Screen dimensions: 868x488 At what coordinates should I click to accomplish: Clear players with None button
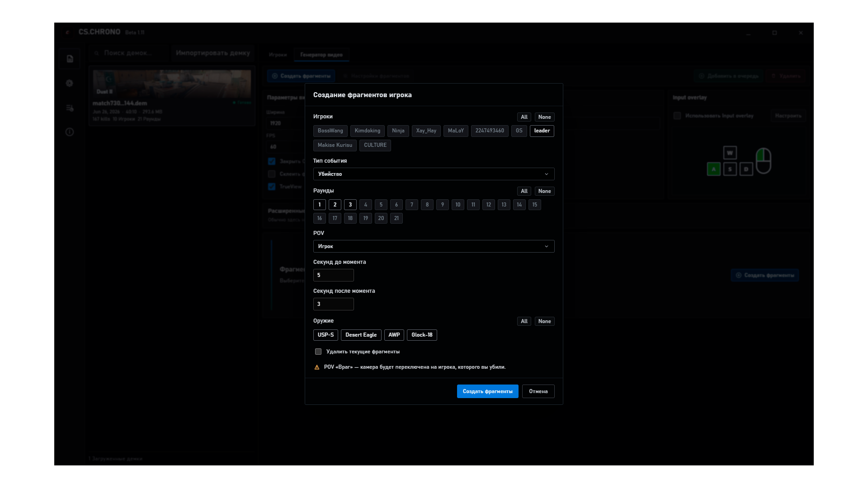point(544,117)
